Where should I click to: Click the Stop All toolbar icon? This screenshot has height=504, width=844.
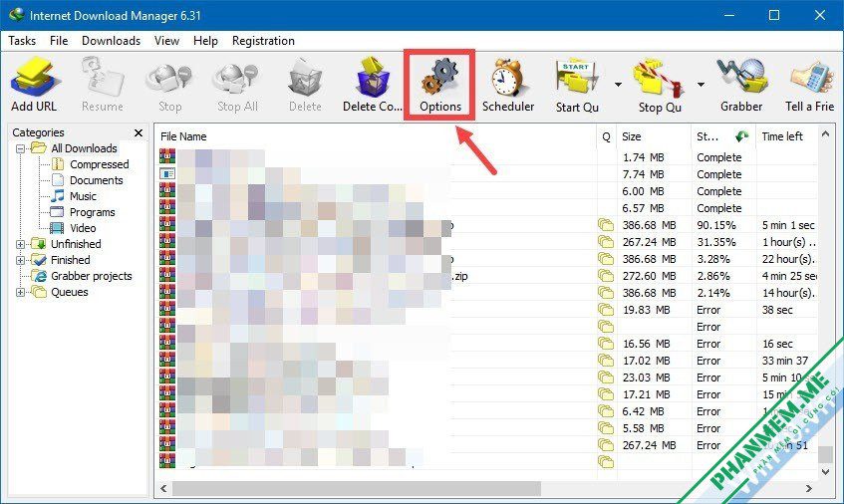(x=237, y=79)
